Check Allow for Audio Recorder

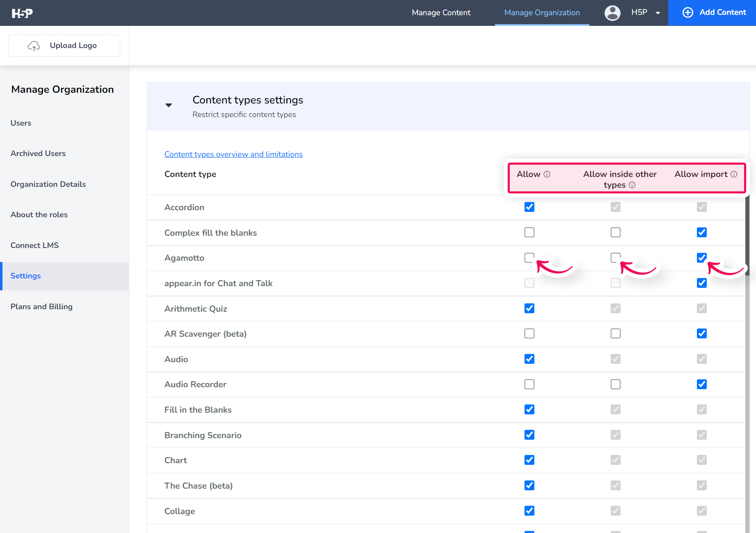(x=529, y=384)
